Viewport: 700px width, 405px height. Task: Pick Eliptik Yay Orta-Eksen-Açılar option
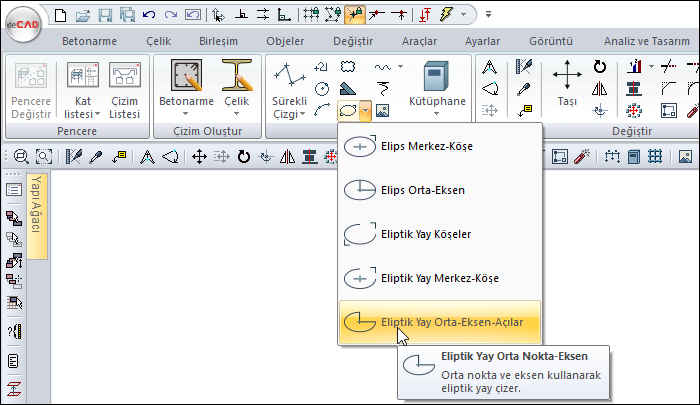tap(440, 322)
